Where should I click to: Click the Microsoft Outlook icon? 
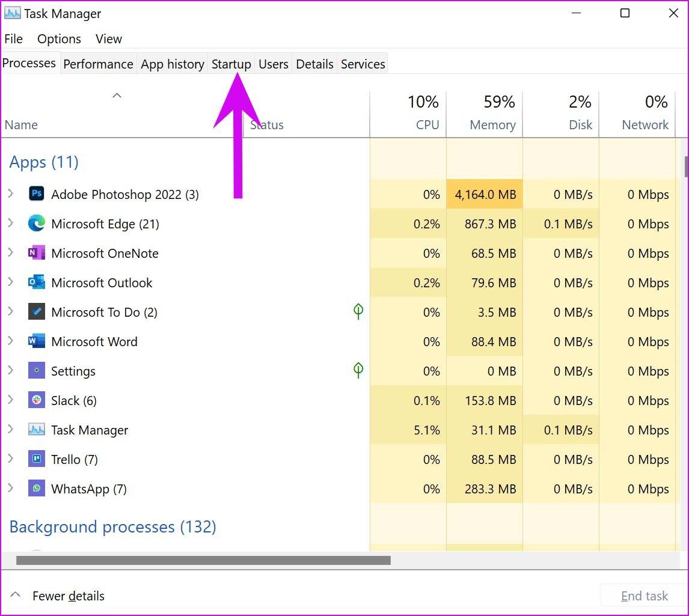37,282
